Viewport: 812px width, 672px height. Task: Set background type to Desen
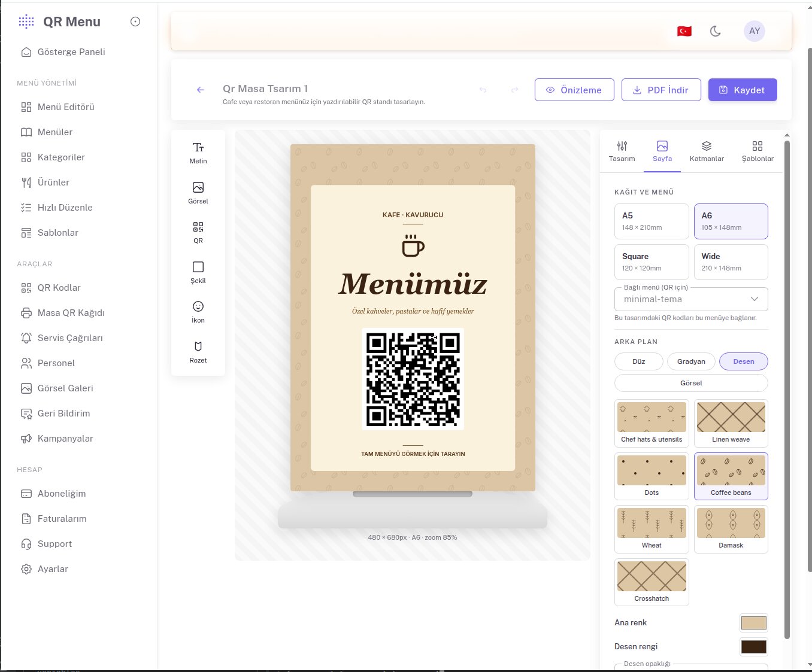tap(744, 361)
